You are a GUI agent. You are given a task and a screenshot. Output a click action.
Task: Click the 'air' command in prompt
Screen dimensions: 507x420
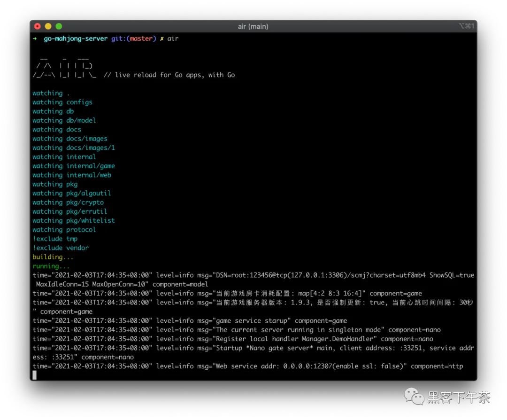pyautogui.click(x=173, y=39)
